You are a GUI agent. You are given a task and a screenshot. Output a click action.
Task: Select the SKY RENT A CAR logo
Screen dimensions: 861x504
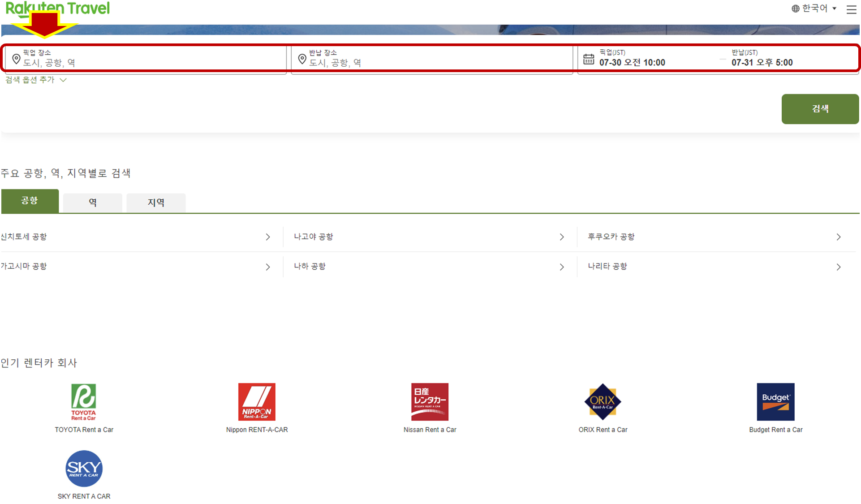pos(83,469)
